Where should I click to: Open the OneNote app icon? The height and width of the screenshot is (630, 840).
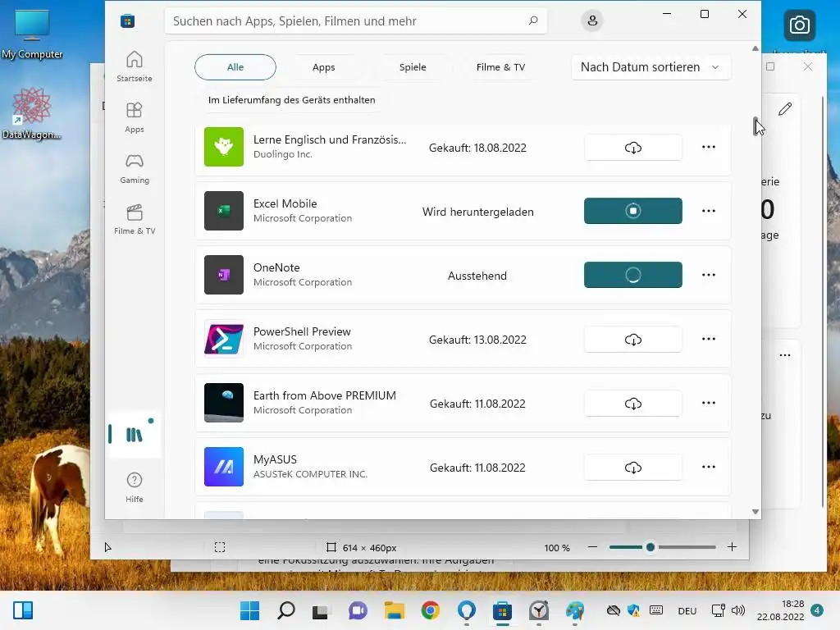click(x=224, y=275)
